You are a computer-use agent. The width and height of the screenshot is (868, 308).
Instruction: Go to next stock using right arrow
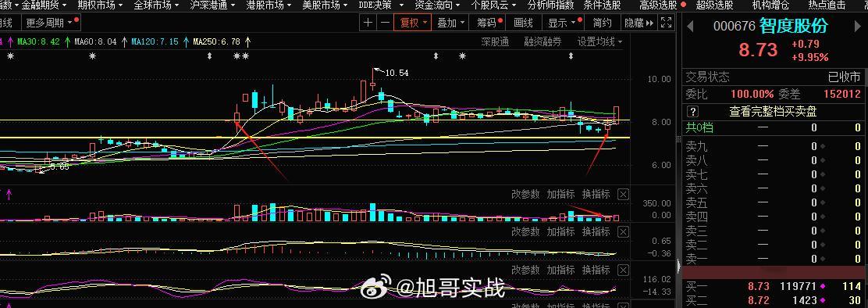pyautogui.click(x=858, y=26)
